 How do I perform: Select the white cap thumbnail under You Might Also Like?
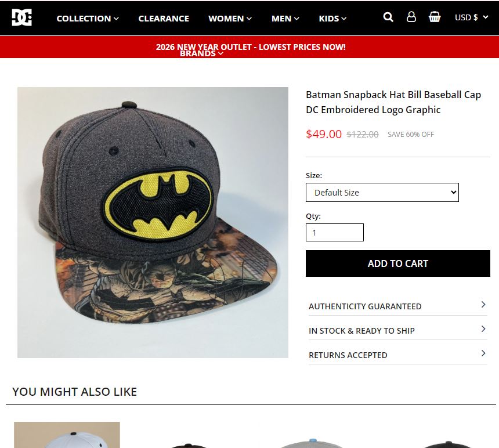(x=66, y=435)
